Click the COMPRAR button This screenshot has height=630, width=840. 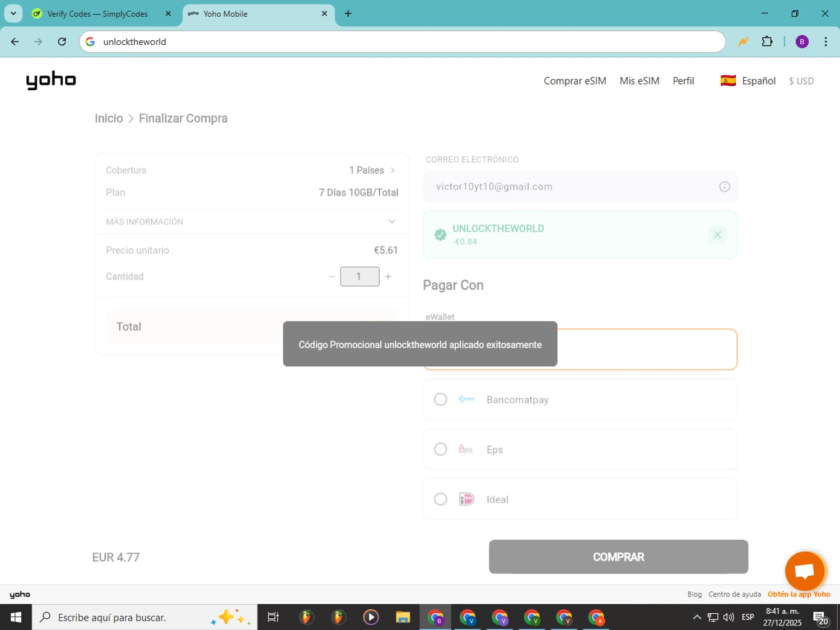[x=618, y=557]
